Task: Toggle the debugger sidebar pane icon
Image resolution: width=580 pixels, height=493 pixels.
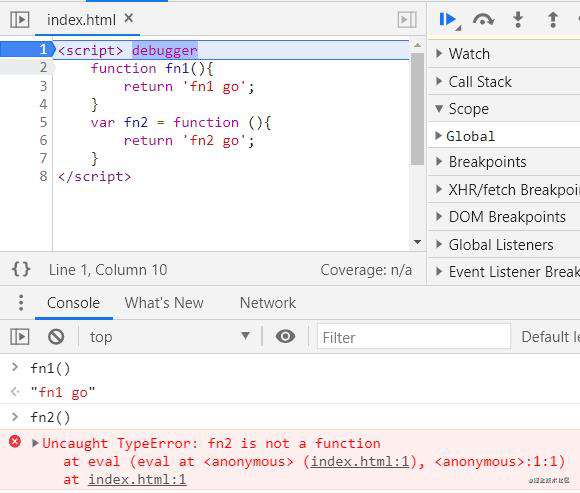Action: [407, 20]
